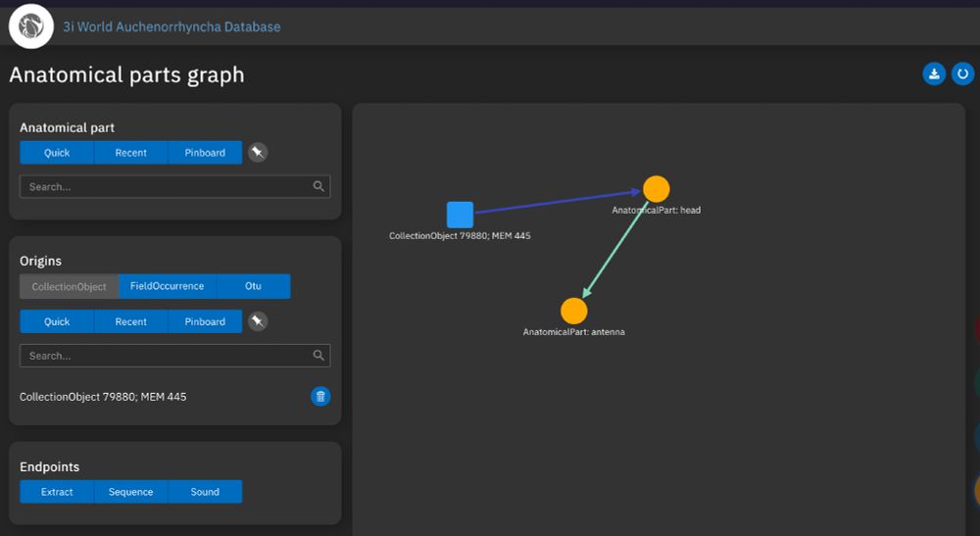The image size is (980, 536).
Task: Choose FieldOccurrence origin type
Action: [x=167, y=286]
